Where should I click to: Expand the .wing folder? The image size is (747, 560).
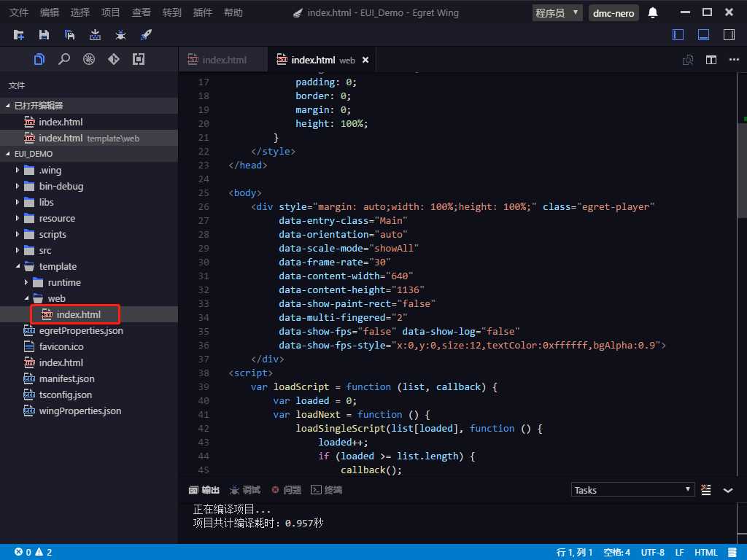pos(89,170)
